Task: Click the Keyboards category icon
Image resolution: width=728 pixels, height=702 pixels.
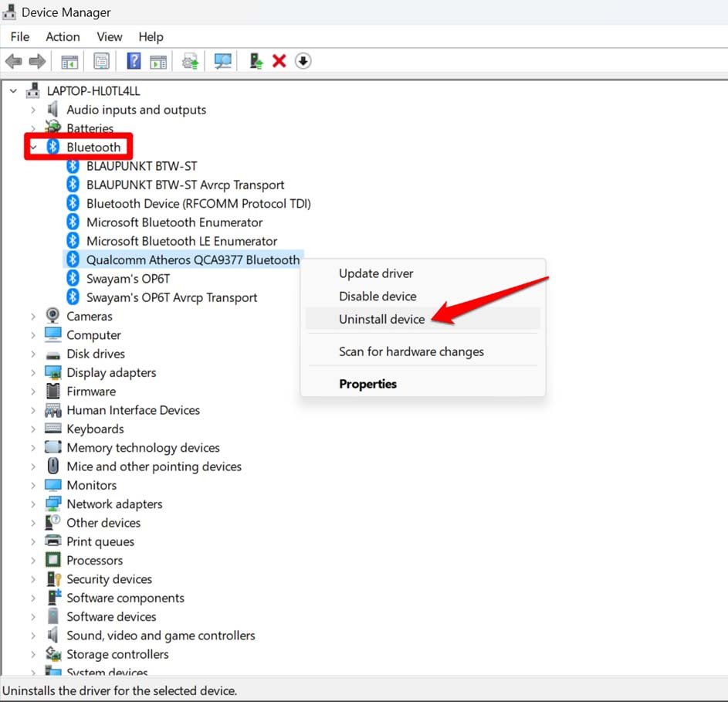Action: pos(53,428)
